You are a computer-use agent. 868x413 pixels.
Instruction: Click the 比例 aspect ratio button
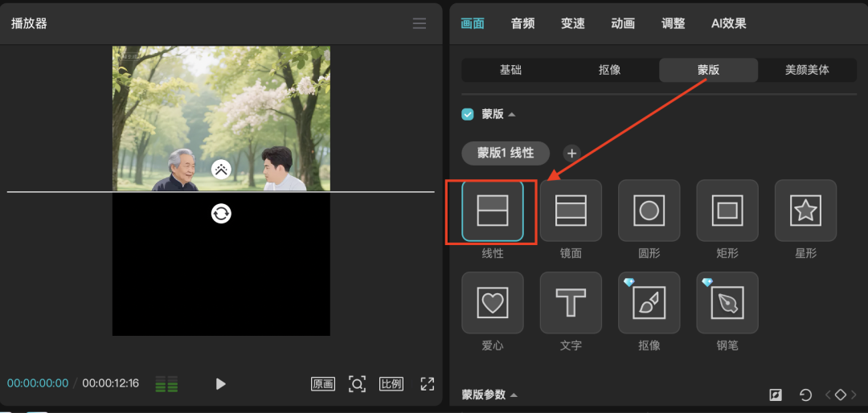point(391,383)
